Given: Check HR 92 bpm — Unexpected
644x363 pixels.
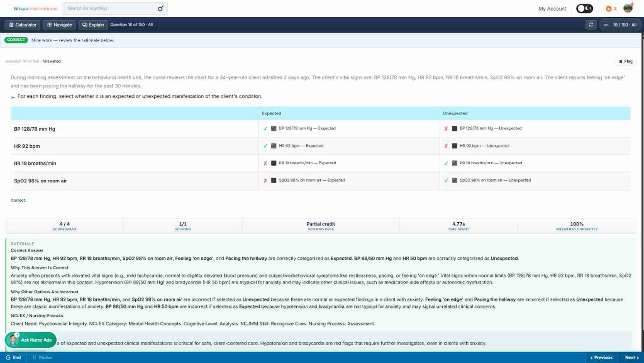Looking at the screenshot, I should 454,146.
